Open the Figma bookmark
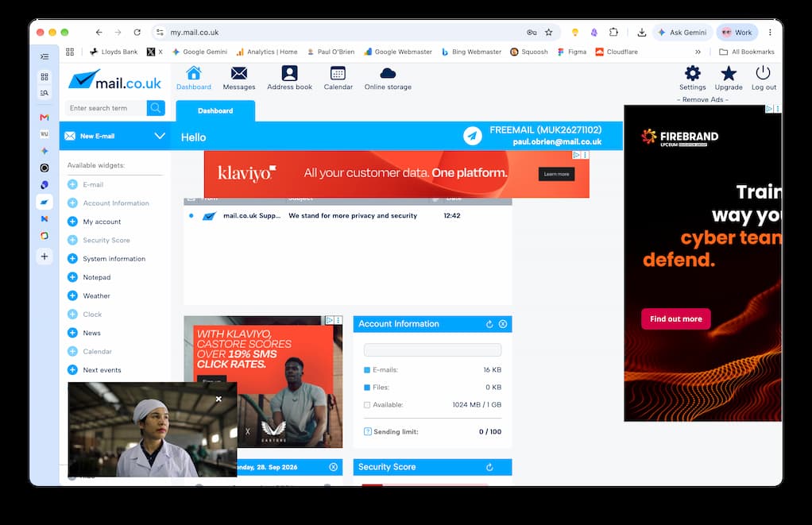812x525 pixels. coord(572,52)
